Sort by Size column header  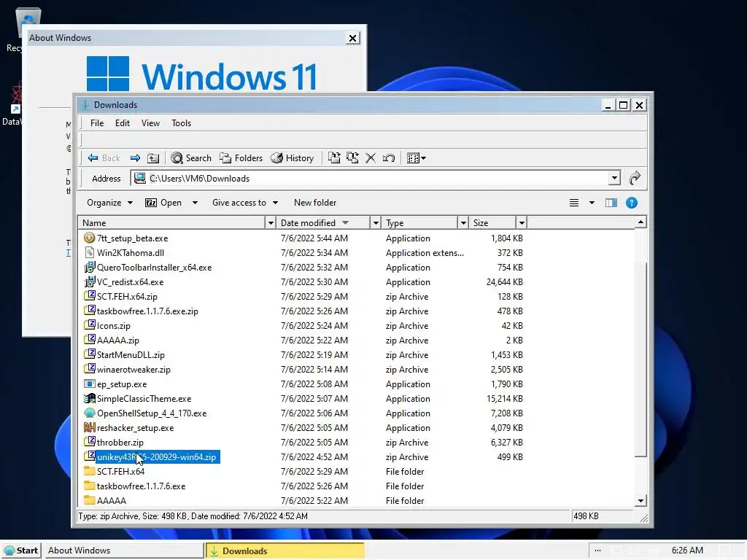[x=492, y=223]
